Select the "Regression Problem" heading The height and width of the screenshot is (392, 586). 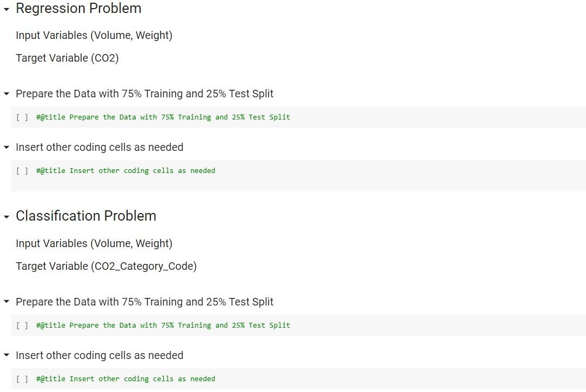click(x=78, y=9)
